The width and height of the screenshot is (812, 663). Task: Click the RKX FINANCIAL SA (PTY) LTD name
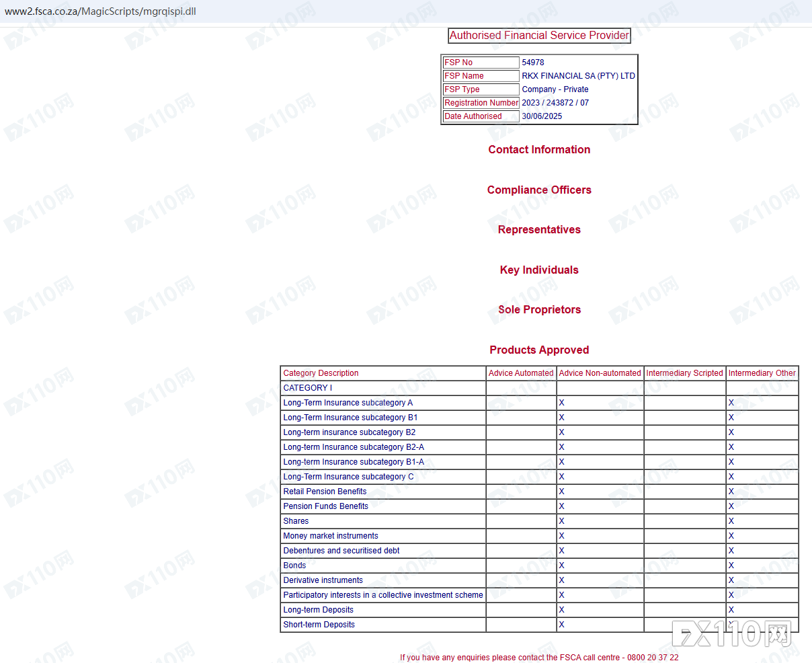578,76
